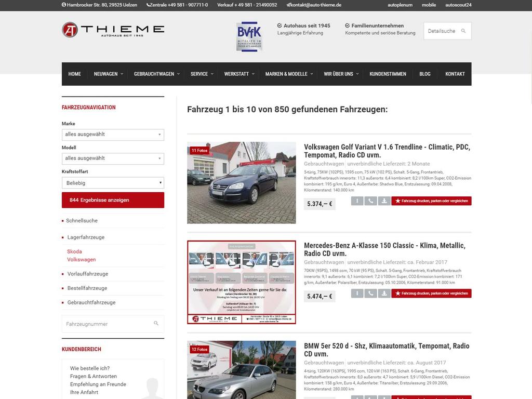Open Lagerfahrzeuge in sidebar
Screen dimensions: 532x399
pyautogui.click(x=86, y=237)
